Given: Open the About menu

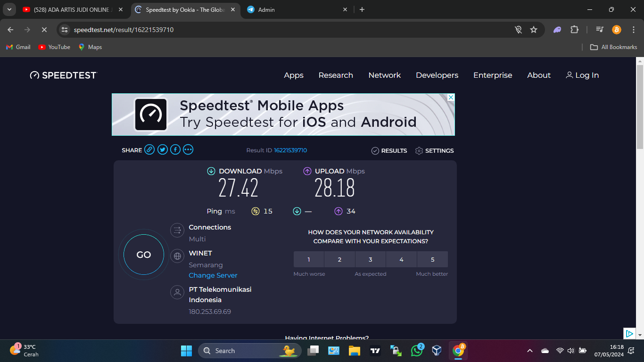Looking at the screenshot, I should coord(539,75).
